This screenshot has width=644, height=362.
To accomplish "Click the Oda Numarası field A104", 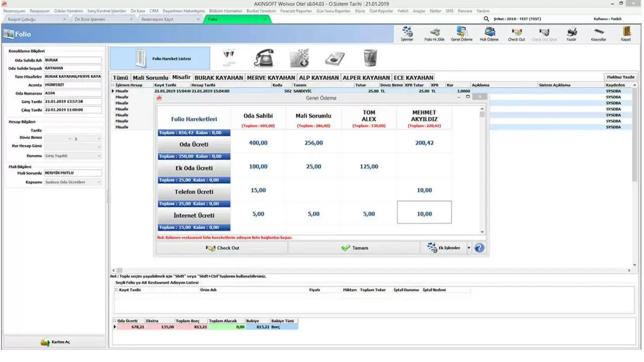I will [73, 93].
